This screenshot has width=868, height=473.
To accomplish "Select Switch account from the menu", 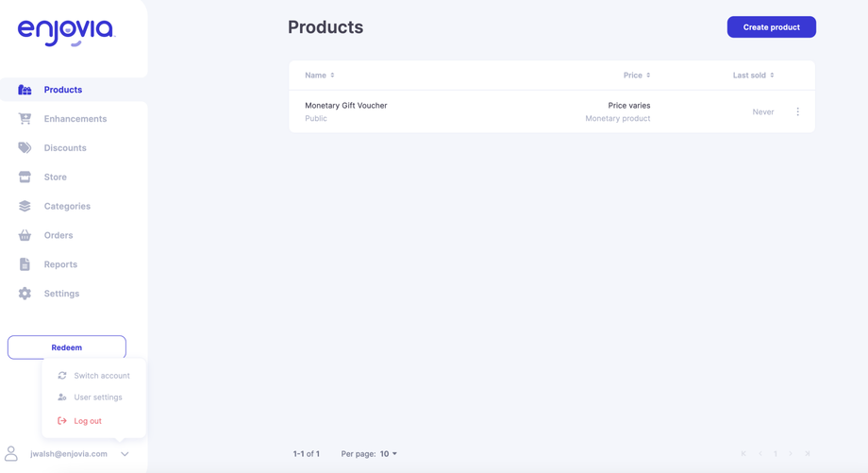I will click(102, 376).
